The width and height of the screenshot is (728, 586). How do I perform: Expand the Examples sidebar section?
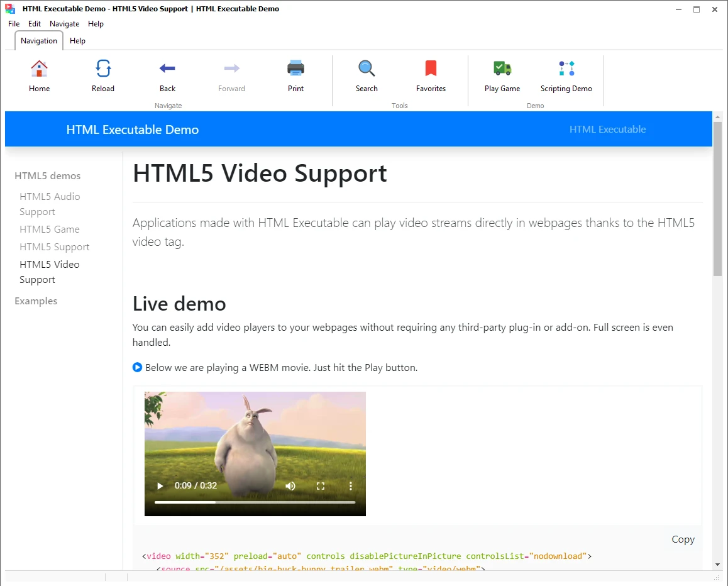(x=36, y=301)
